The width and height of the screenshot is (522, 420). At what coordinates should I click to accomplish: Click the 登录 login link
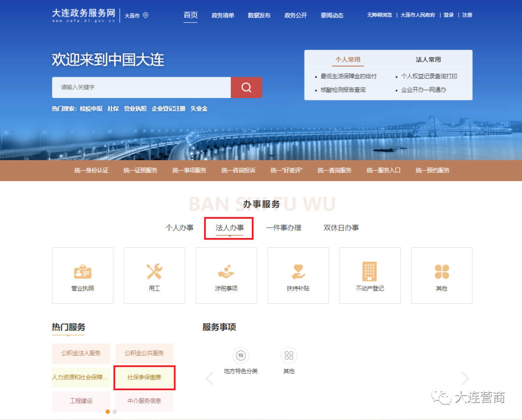point(449,15)
